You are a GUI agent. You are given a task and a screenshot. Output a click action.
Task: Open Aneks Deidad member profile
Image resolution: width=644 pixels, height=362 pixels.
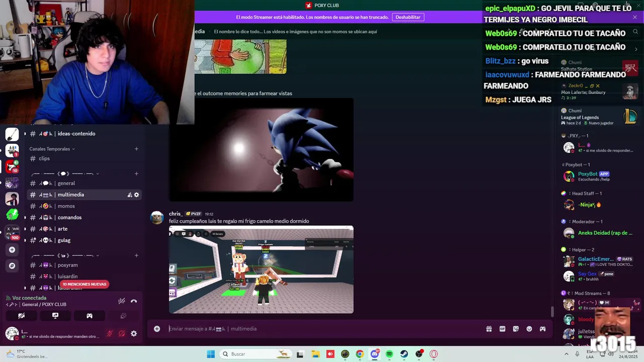tap(599, 233)
